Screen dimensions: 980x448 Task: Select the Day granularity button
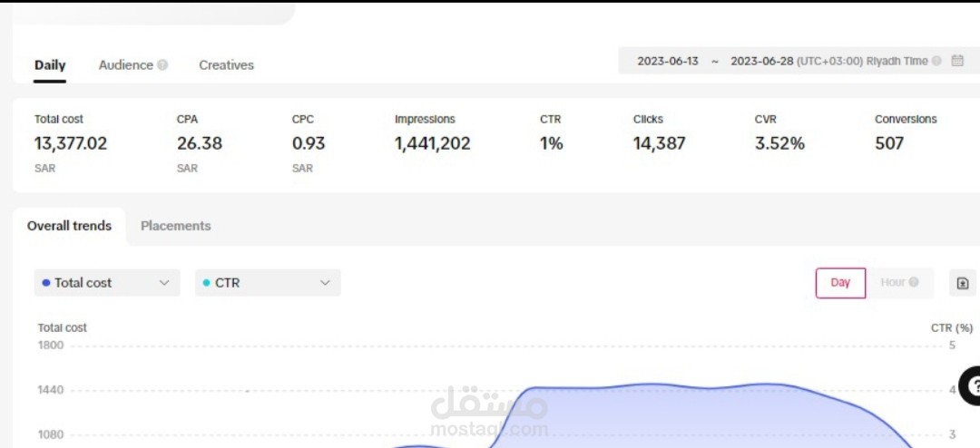[x=840, y=283]
